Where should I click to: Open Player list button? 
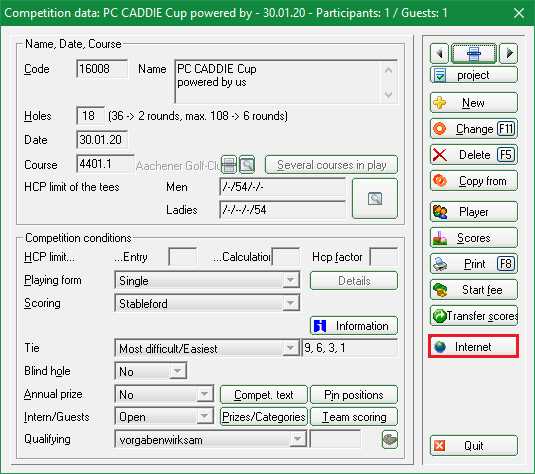tap(474, 212)
